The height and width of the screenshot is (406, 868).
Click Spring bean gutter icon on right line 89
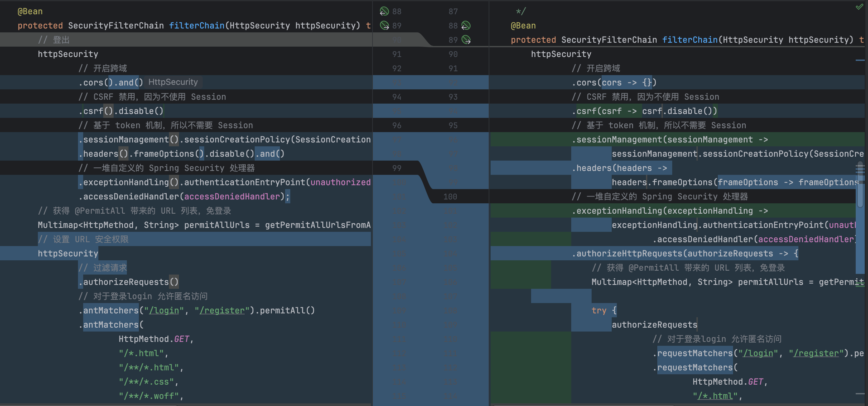point(466,40)
